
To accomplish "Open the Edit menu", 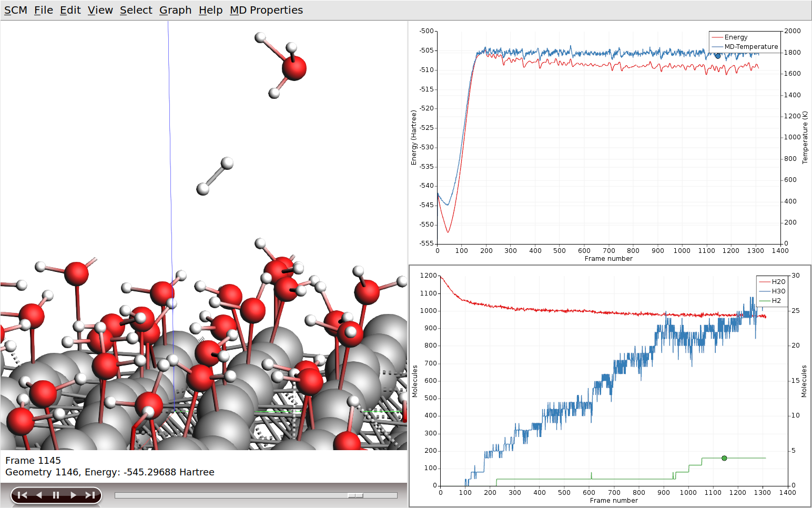I will (x=70, y=10).
